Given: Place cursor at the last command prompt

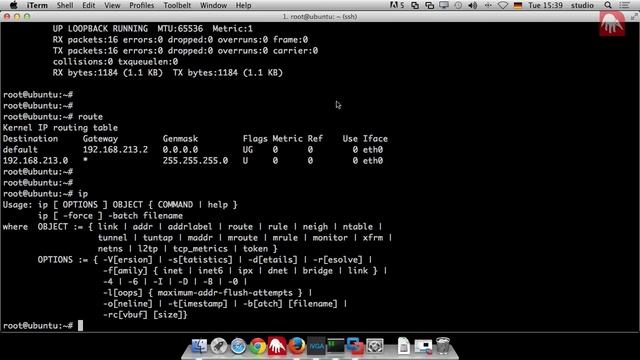Looking at the screenshot, I should click(80, 326).
